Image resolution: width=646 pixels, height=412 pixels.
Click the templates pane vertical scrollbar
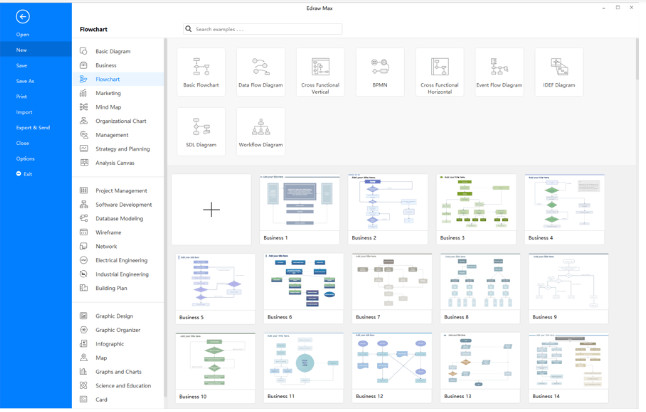[637, 59]
